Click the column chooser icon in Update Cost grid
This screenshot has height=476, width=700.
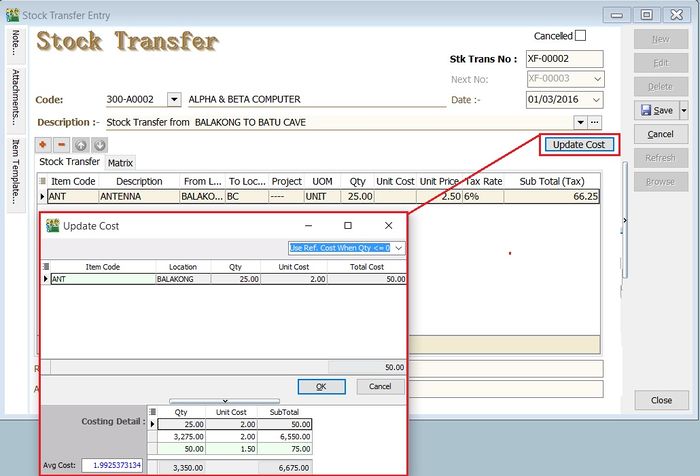45,267
